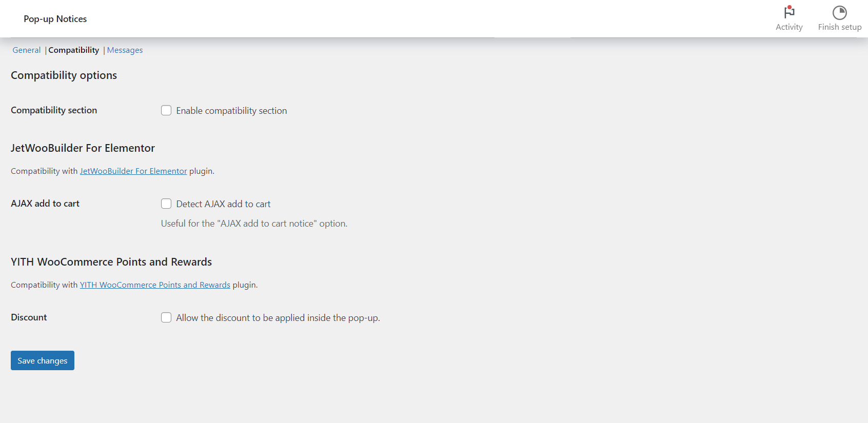Enable compatibility section checkbox
Screen dimensions: 868x423
(166, 110)
